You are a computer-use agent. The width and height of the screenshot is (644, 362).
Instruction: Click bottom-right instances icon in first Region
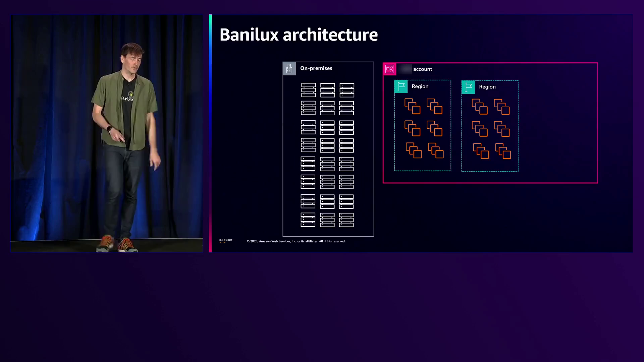tap(436, 150)
